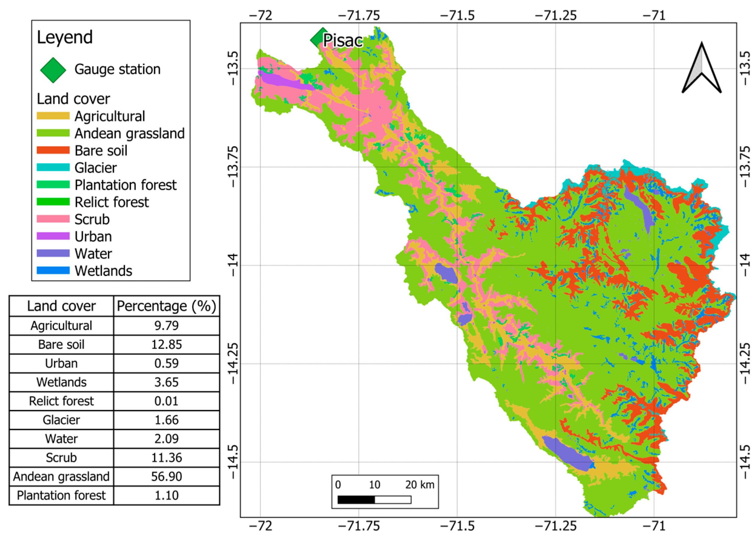Click the Water legend swatch
Image resolution: width=756 pixels, height=540 pixels.
click(53, 253)
